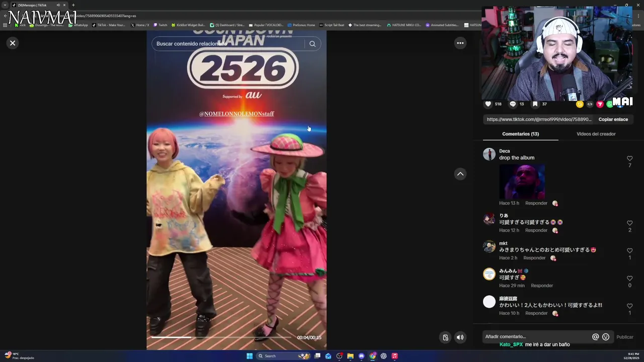Like 麻婆豆腐's comment with heart icon
Viewport: 644px width, 362px height.
[x=629, y=306]
